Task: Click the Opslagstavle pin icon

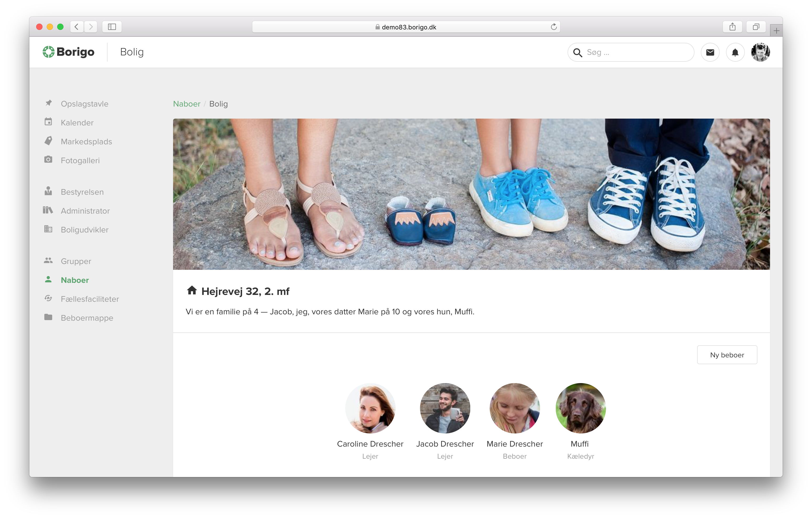Action: tap(49, 103)
